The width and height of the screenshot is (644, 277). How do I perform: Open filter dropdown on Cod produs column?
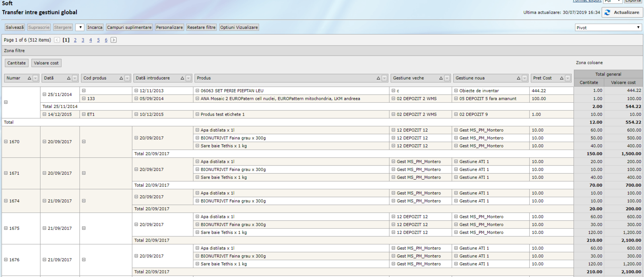pyautogui.click(x=127, y=78)
